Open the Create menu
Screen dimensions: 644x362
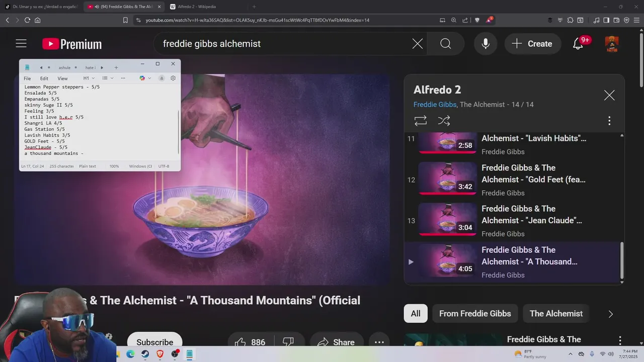533,44
